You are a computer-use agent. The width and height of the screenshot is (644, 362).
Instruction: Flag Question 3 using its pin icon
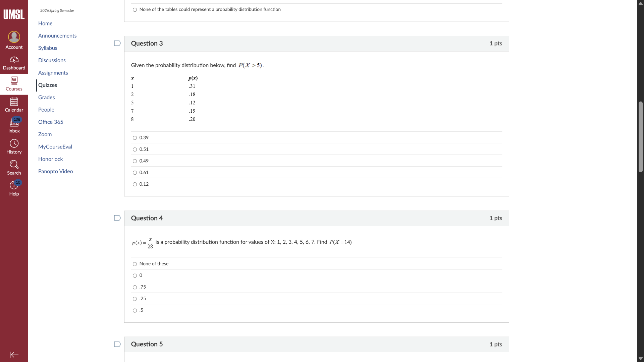tap(117, 43)
